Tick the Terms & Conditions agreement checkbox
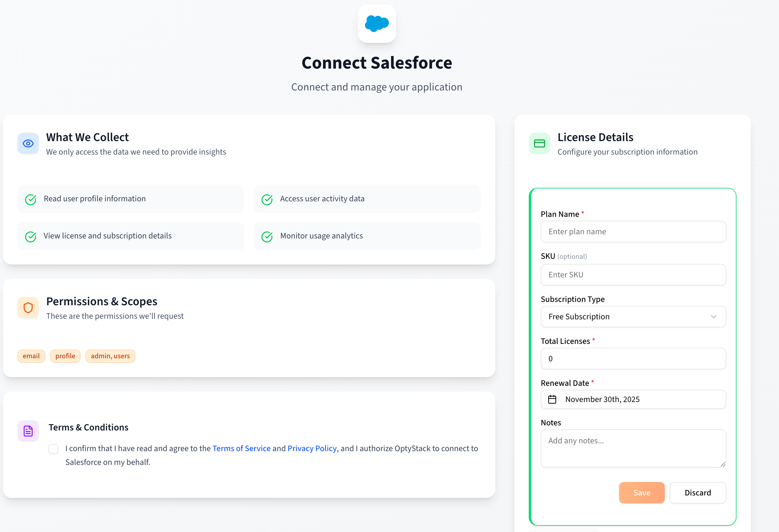Screen dimensions: 779x532 (x=53, y=449)
